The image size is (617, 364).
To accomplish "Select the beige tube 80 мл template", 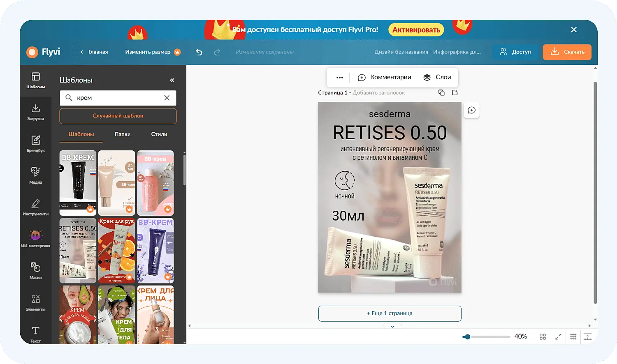I will 117,183.
